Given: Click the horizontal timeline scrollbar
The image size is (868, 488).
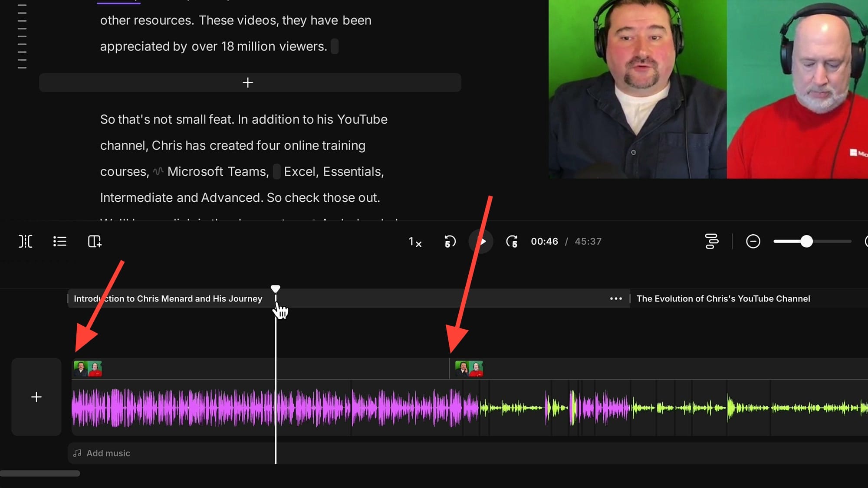Looking at the screenshot, I should 40,473.
